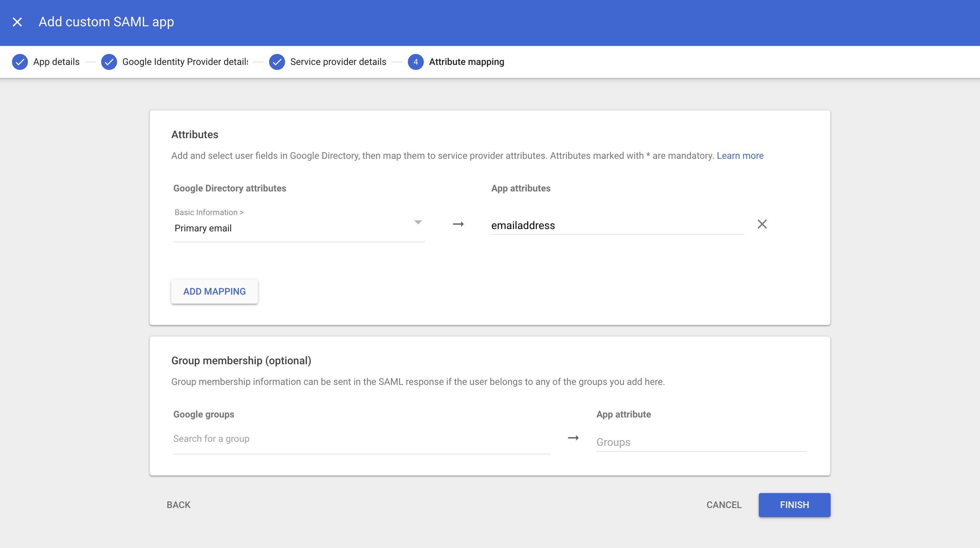Screen dimensions: 980x548
Task: Click the FINISH button
Action: coord(794,505)
